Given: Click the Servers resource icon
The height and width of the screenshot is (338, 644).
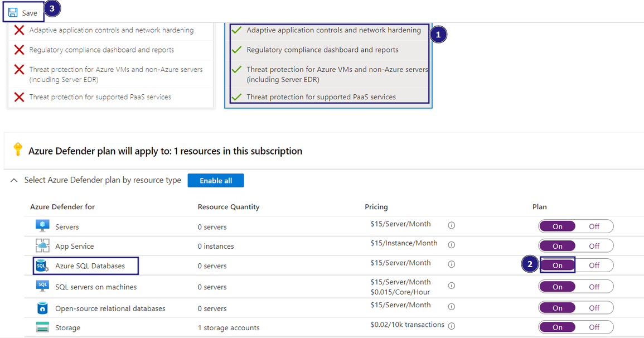Looking at the screenshot, I should (x=42, y=226).
